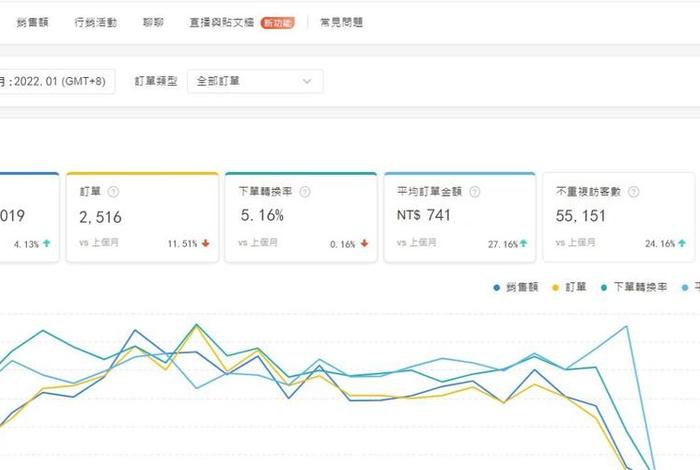Click vs 上個月 text in 平均訂單金額 card
The width and height of the screenshot is (700, 470).
click(x=417, y=243)
